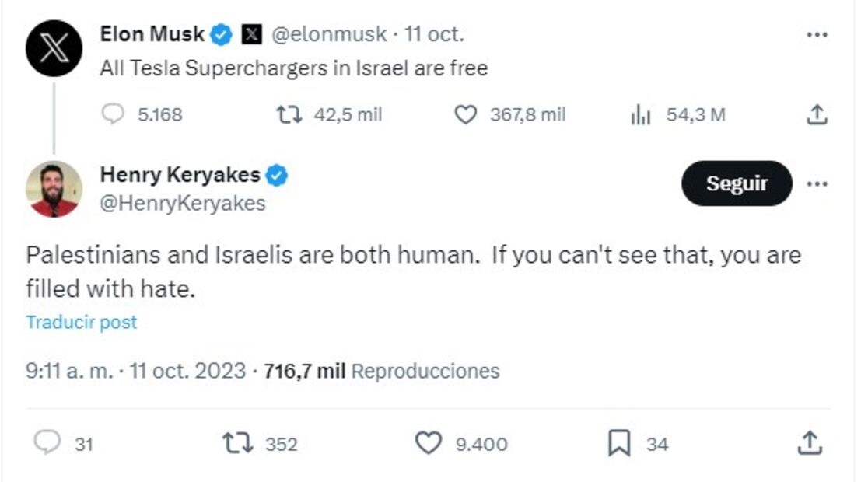Like Henry Keryakes' reply
The height and width of the screenshot is (482, 868).
pos(429,444)
